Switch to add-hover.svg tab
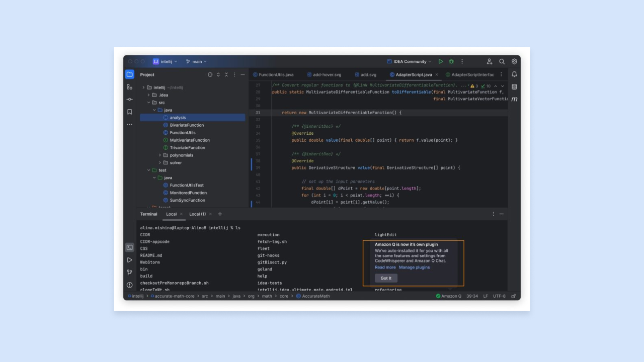The width and height of the screenshot is (644, 362). pos(324,74)
